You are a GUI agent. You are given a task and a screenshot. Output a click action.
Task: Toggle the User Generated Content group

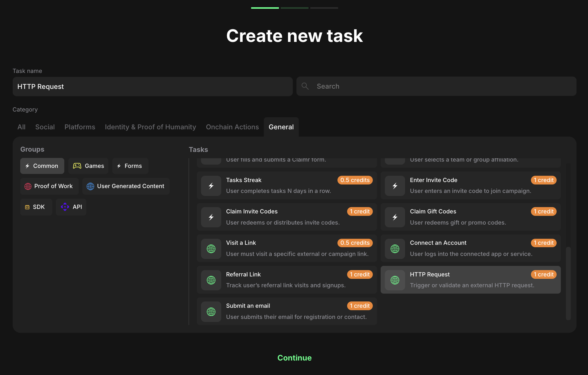coord(126,186)
